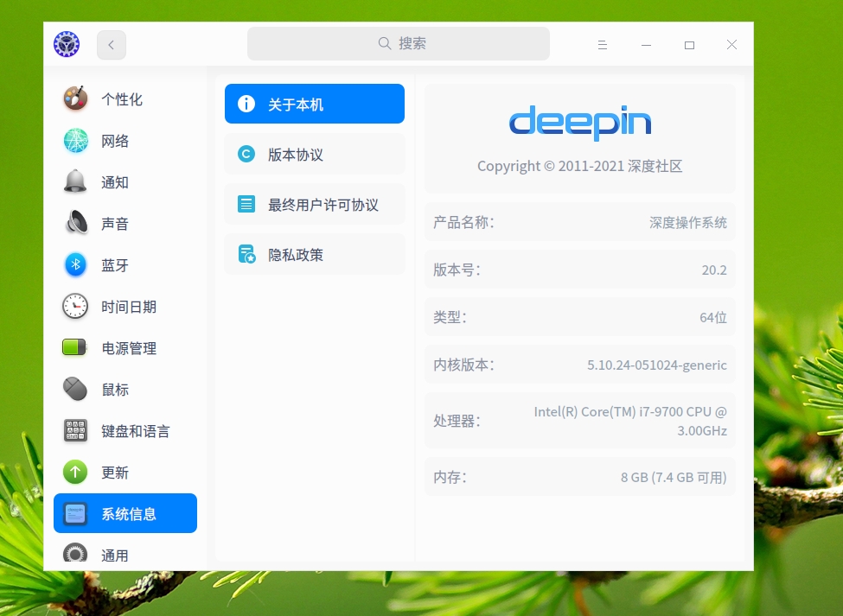Click the 产品名称 label

pos(463,222)
